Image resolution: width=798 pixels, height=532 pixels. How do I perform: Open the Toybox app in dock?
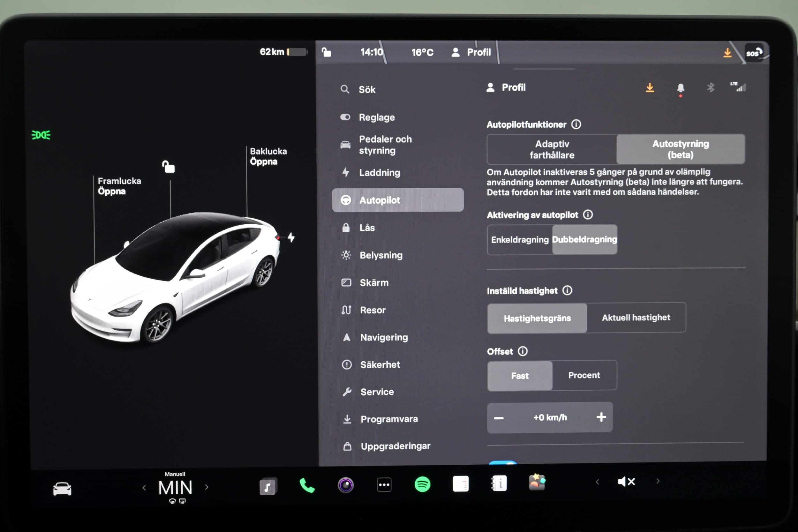[537, 482]
